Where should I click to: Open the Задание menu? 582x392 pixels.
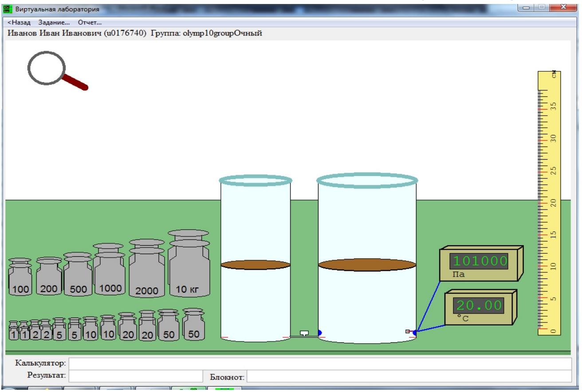[54, 22]
